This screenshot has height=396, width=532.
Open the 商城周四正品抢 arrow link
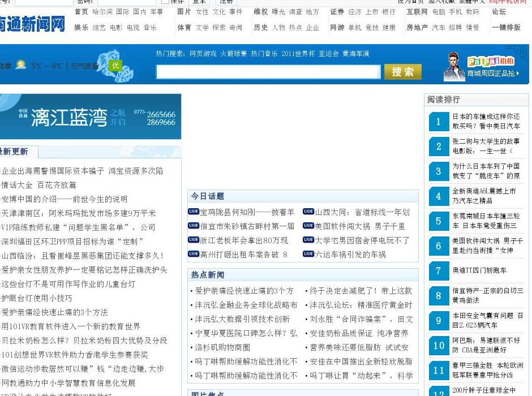point(494,73)
